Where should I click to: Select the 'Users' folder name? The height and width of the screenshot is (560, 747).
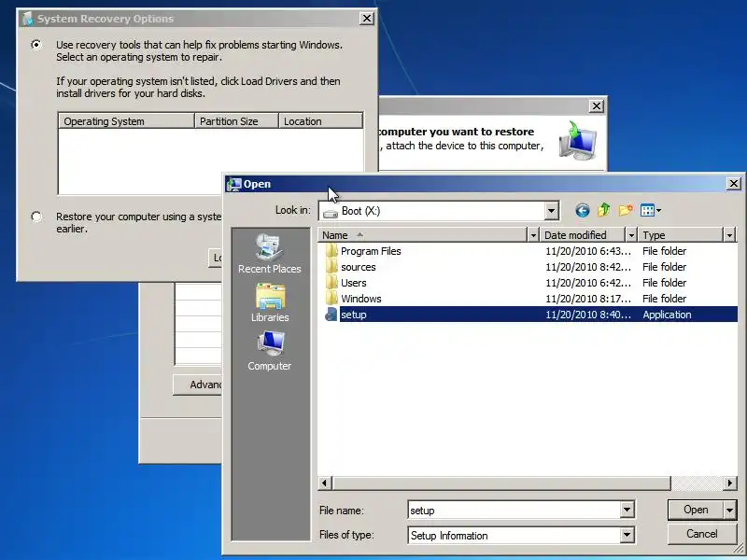(x=354, y=283)
